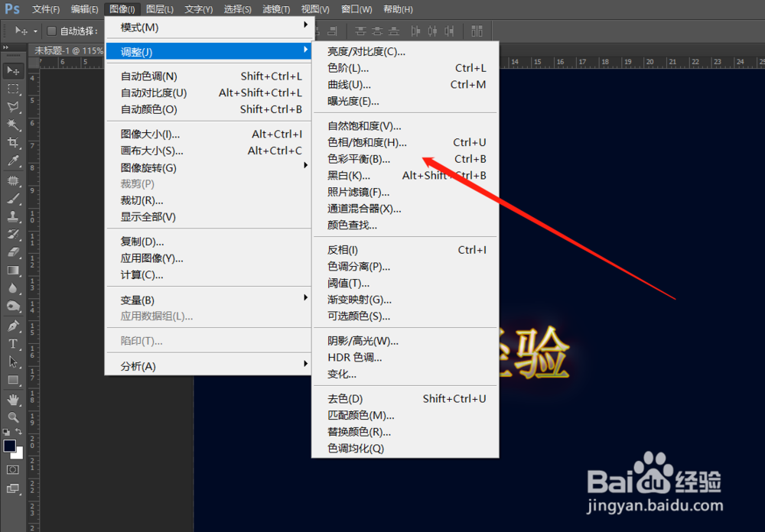Toggle the align vertical centers option
This screenshot has width=765, height=532.
377,31
